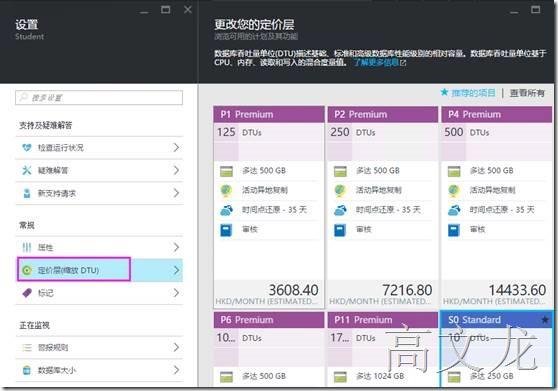This screenshot has width=558, height=391.
Task: Close the settings blade
Action: pos(188,10)
